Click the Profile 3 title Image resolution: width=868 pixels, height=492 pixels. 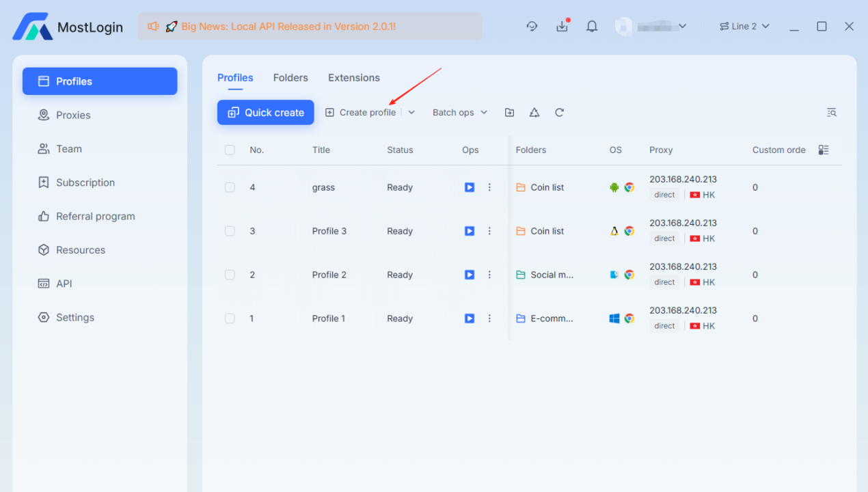329,231
